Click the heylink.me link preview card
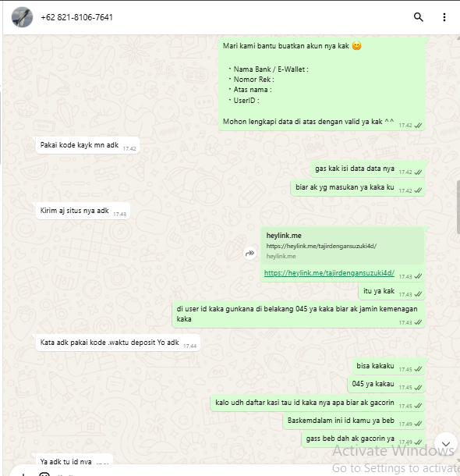 [342, 246]
